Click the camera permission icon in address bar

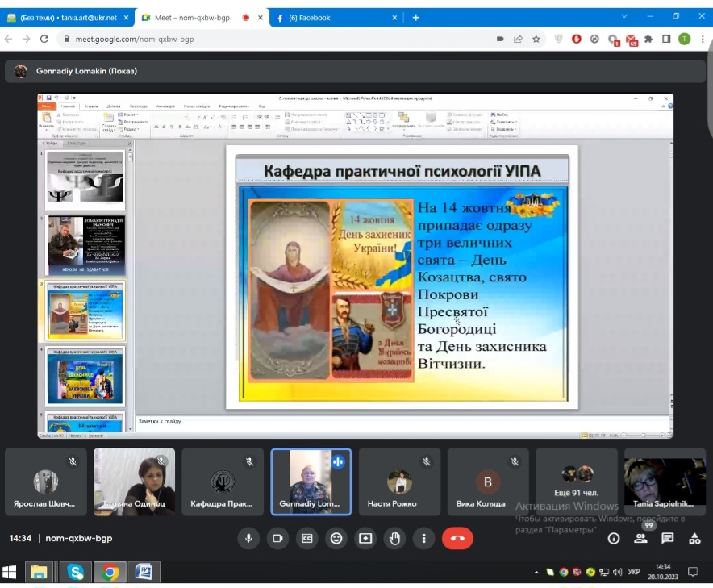pyautogui.click(x=500, y=39)
